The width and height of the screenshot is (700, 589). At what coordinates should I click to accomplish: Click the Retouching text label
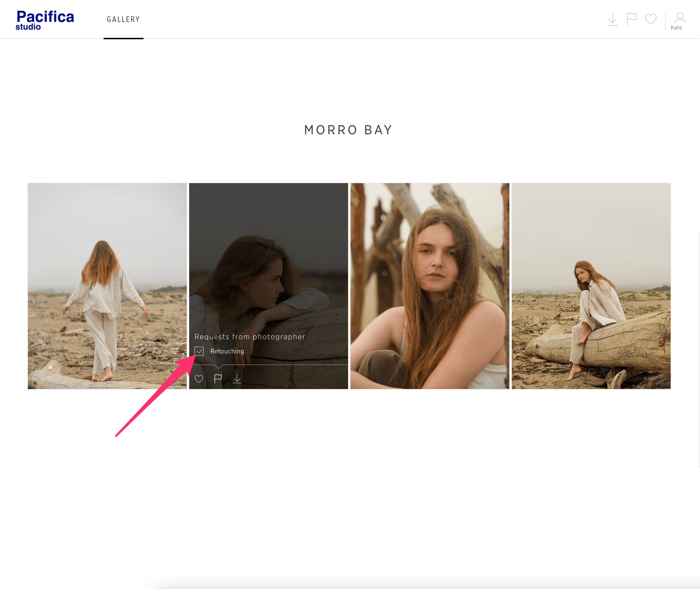point(227,351)
